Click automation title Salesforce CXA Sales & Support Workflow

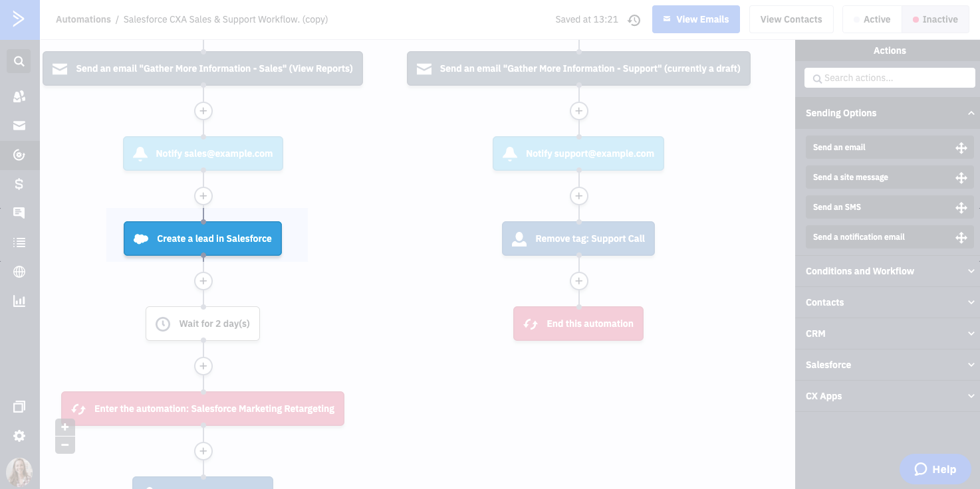tap(225, 19)
